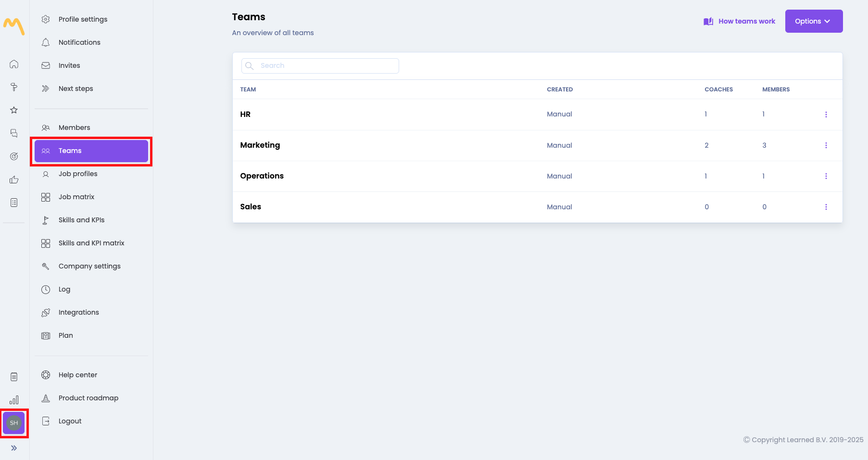Go to Job profiles menu item

(x=78, y=174)
